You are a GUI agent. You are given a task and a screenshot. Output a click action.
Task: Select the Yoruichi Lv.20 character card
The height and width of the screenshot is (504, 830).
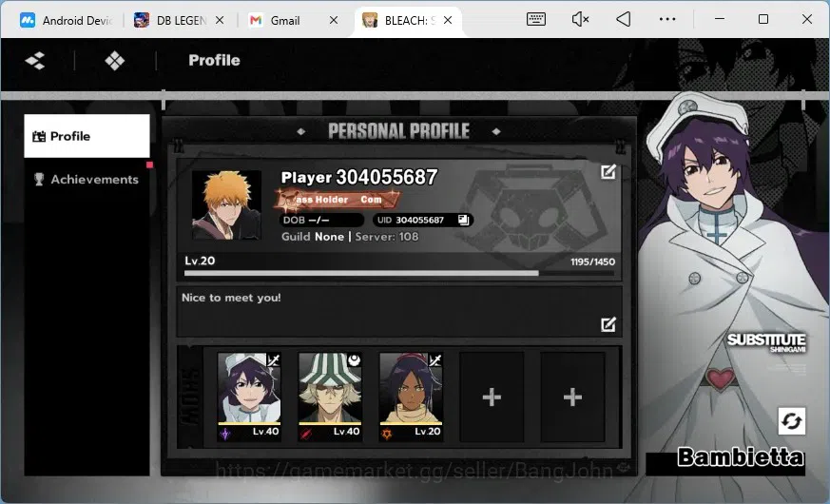tap(411, 397)
